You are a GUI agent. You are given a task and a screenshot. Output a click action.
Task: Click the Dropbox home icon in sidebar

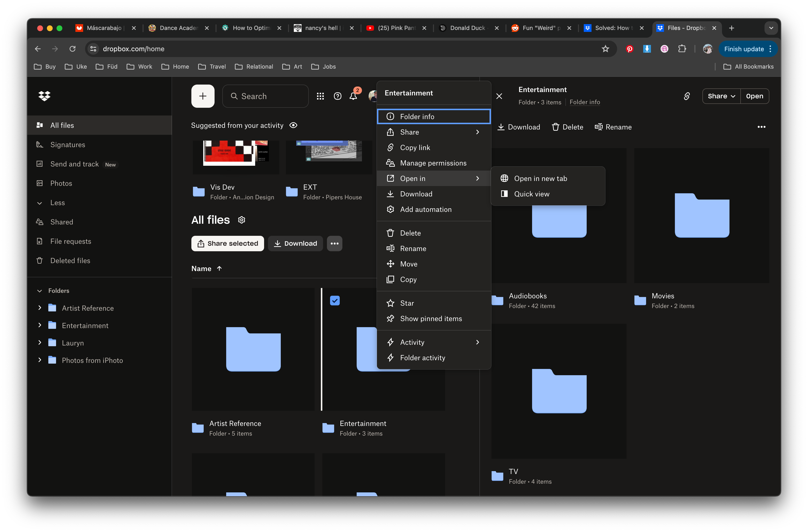(44, 96)
